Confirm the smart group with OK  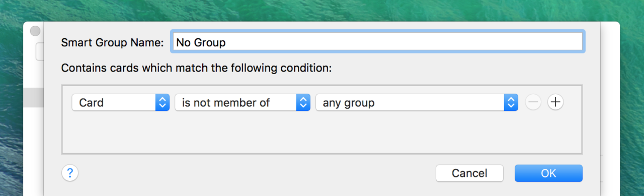pyautogui.click(x=548, y=173)
